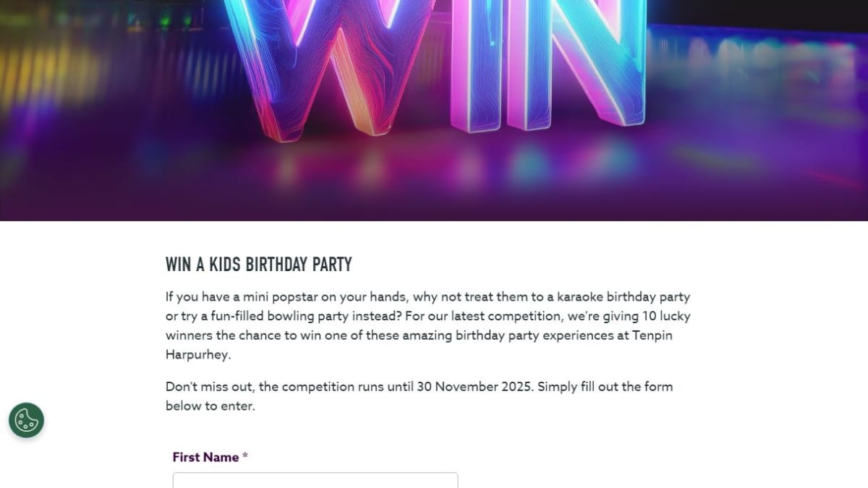Click the neon letter I in banner
868x488 pixels.
pos(473,65)
